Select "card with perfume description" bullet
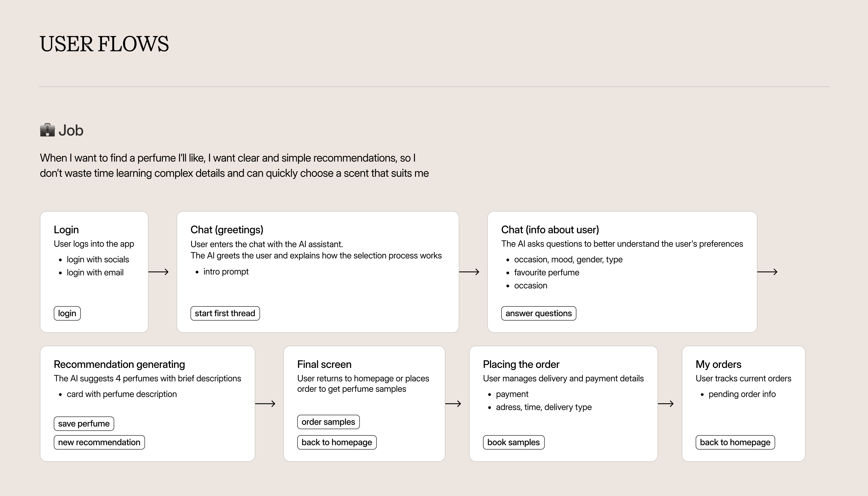 point(122,394)
